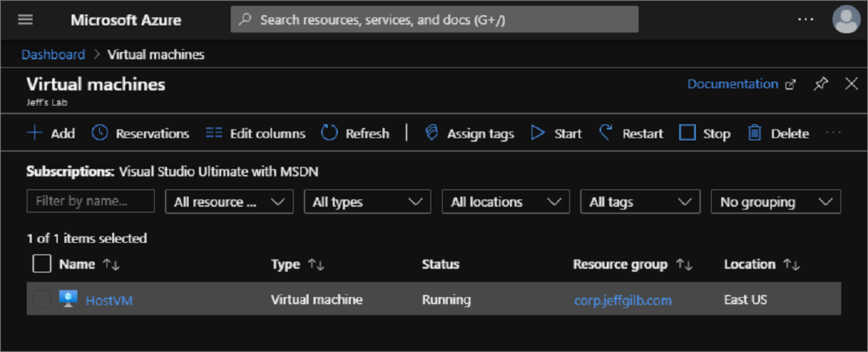Delete the selected virtual machine
Image resolution: width=868 pixels, height=352 pixels.
778,134
